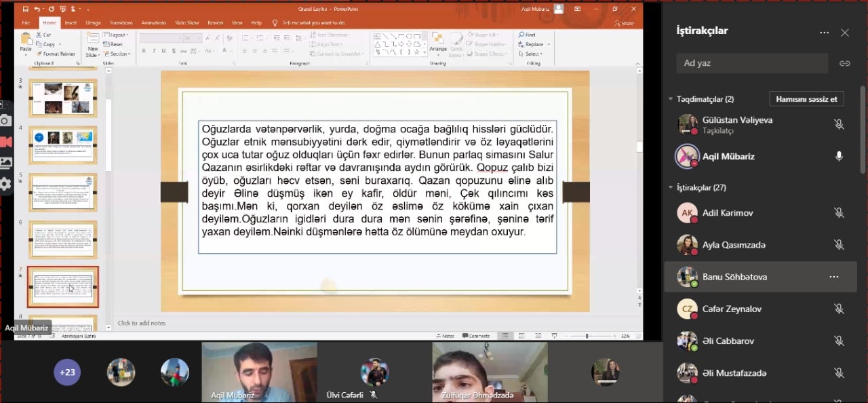The height and width of the screenshot is (403, 868).
Task: Open the File menu tab
Action: point(26,23)
